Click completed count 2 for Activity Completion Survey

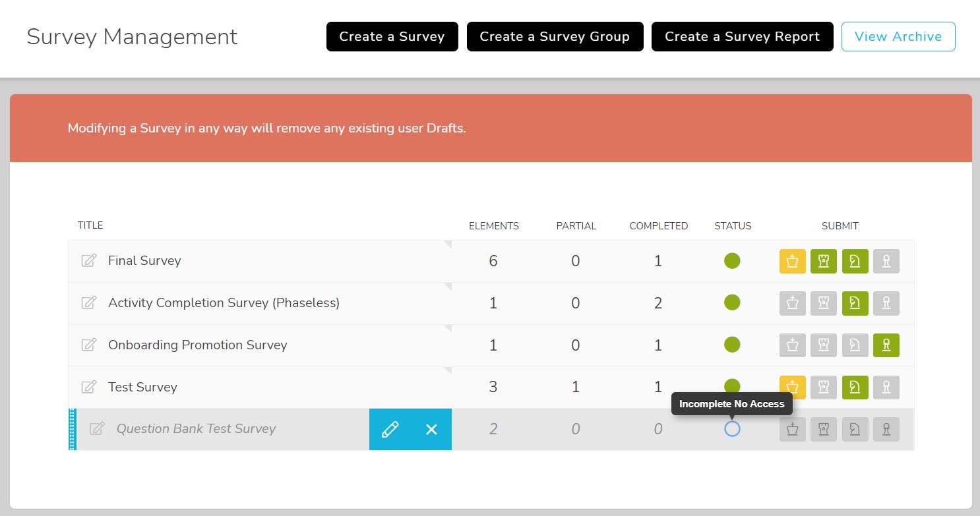click(x=658, y=303)
